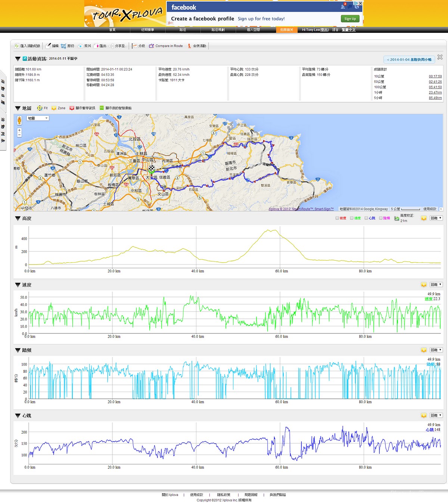Click the 合併活動 merge activities icon
This screenshot has height=503, width=448.
pos(189,46)
